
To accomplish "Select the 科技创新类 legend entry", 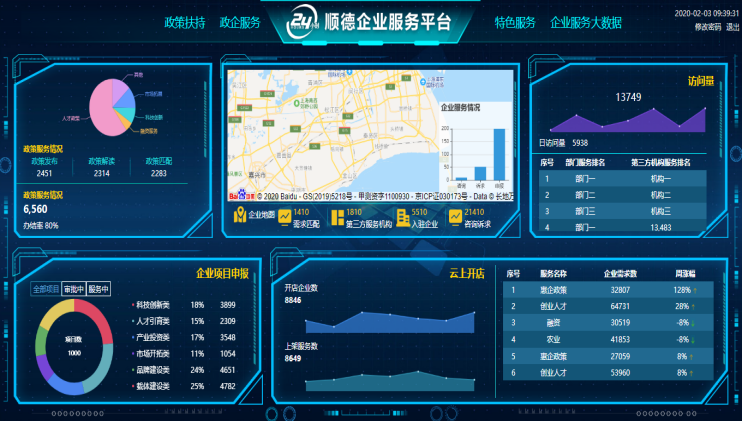I will (153, 305).
